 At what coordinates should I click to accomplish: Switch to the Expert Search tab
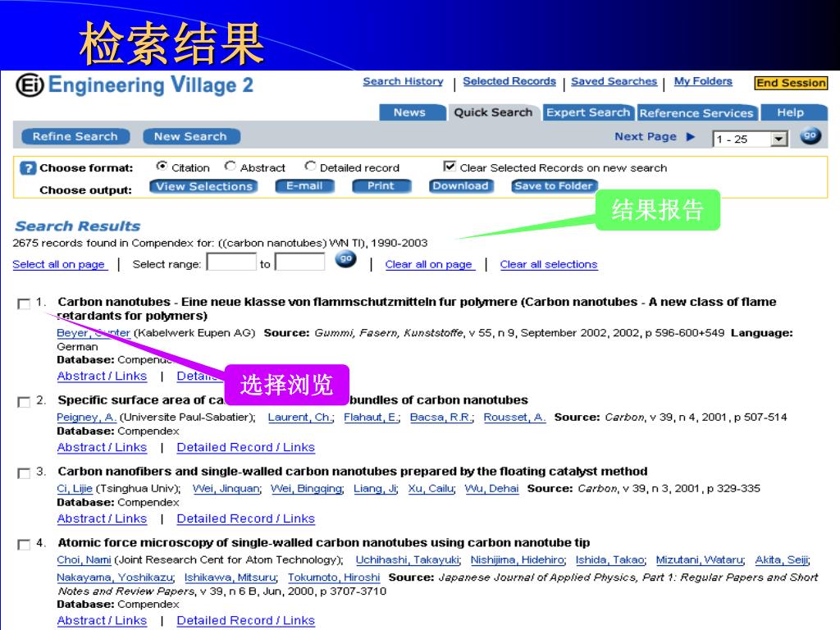(588, 112)
